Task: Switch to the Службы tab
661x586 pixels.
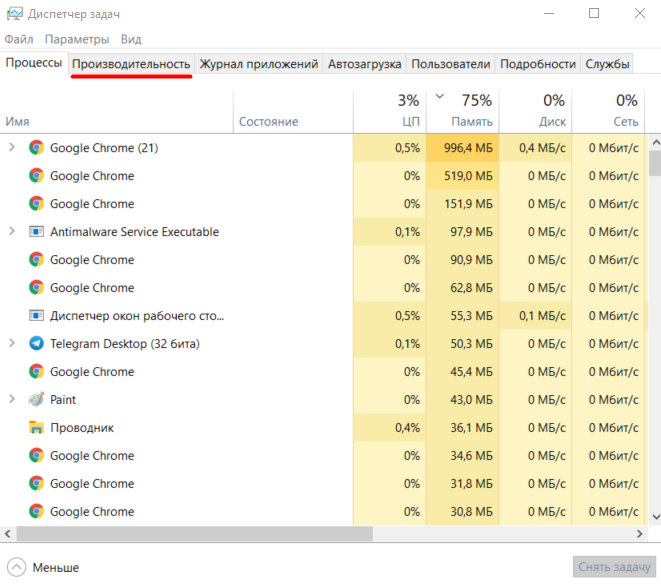Action: (607, 64)
